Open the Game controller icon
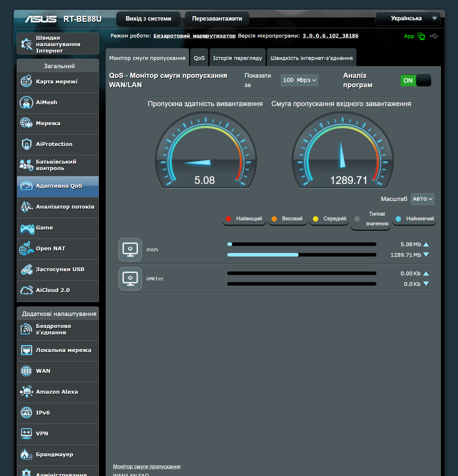Screen dimensions: 458x476 click(27, 228)
